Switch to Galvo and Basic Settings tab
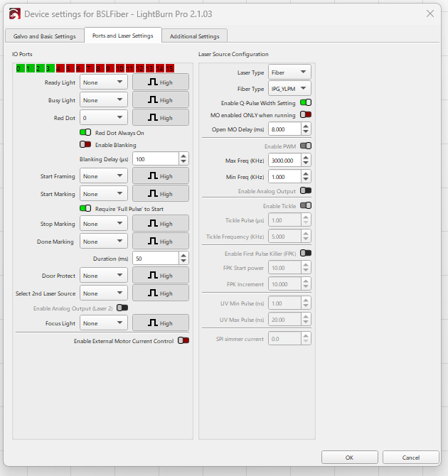Screen dimensions: 448x476 click(44, 36)
